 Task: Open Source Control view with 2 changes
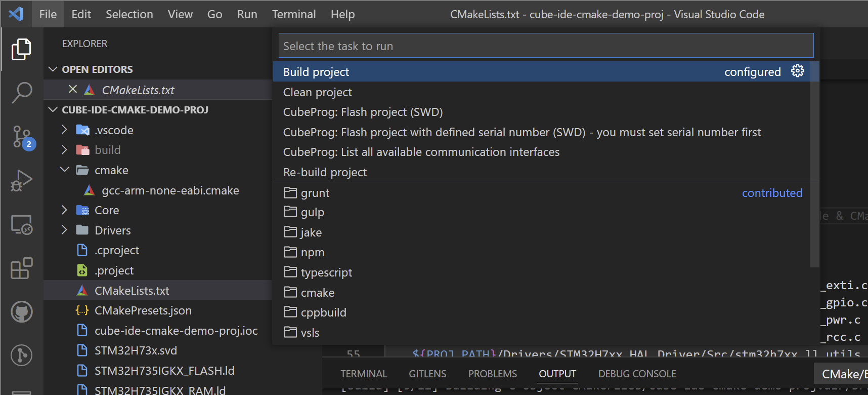pos(22,137)
